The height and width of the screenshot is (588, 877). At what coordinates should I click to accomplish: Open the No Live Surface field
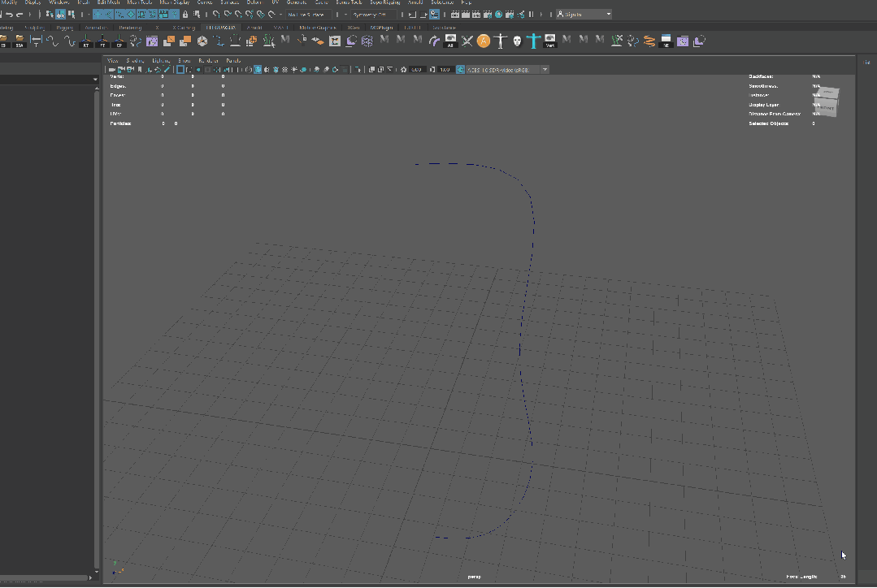coord(308,15)
